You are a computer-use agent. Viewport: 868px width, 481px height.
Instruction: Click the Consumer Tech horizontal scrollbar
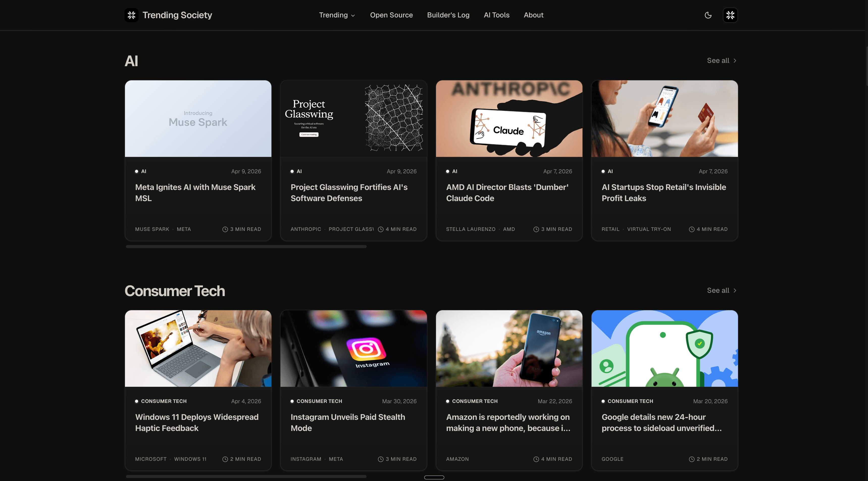tap(246, 476)
